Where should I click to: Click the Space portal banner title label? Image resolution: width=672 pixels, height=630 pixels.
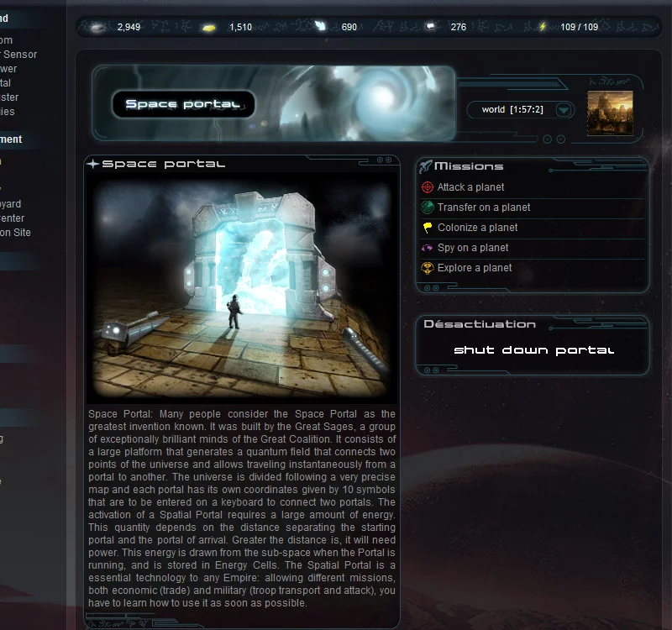pyautogui.click(x=183, y=104)
